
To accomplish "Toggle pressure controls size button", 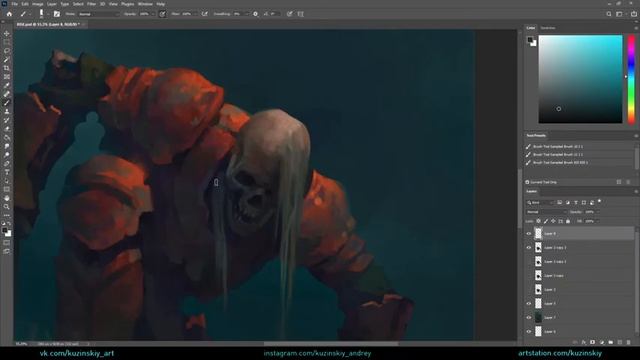I will (290, 14).
